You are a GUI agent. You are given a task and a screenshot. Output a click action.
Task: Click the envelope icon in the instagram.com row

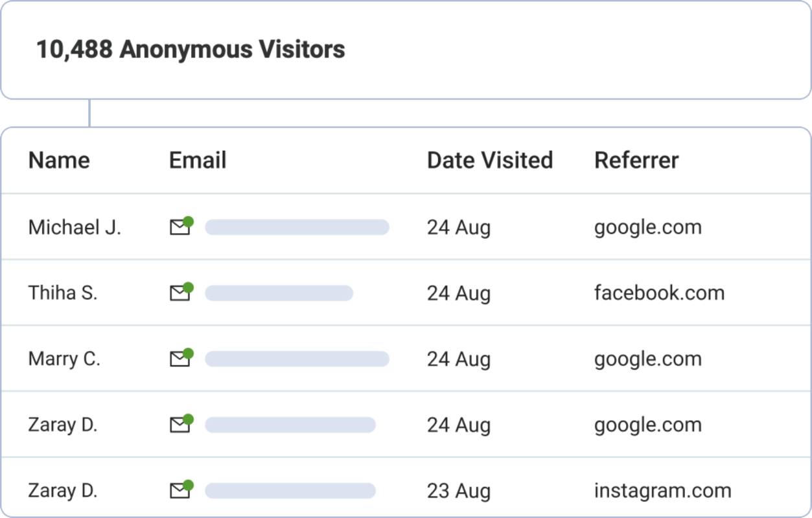click(x=180, y=491)
